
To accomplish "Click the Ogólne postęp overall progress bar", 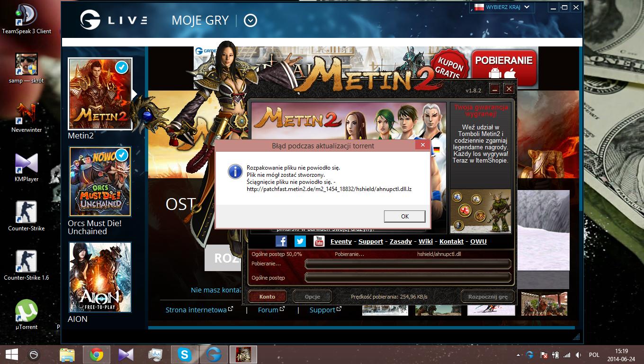I will pos(408,278).
